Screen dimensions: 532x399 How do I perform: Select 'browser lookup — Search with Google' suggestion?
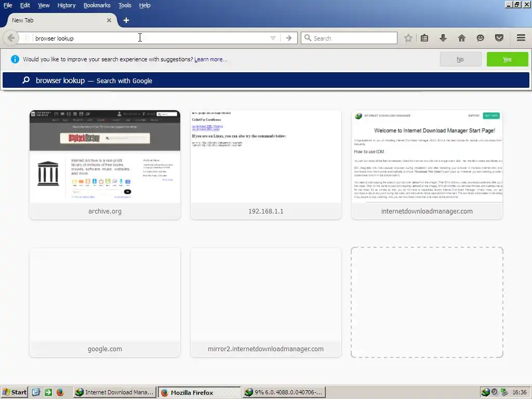pos(265,81)
